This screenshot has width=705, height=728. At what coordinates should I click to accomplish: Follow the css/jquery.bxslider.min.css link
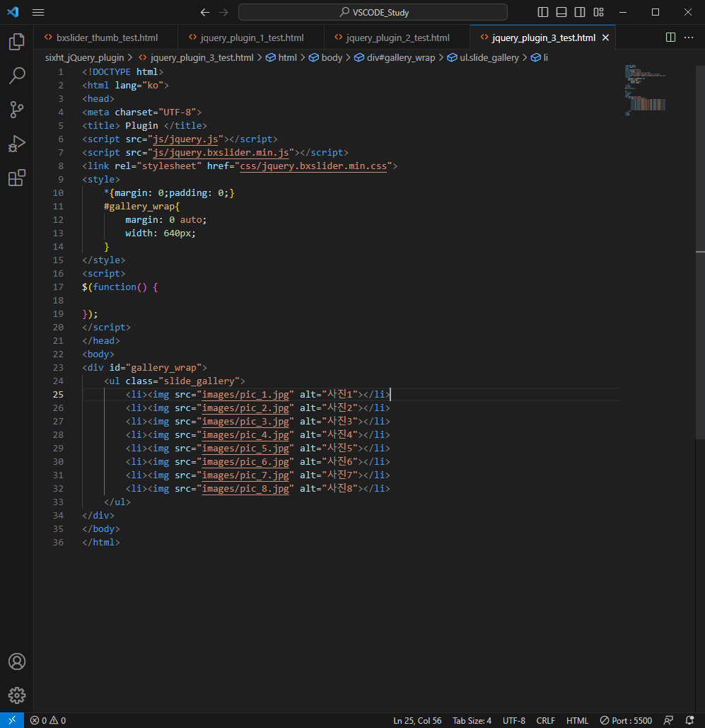[x=313, y=166]
